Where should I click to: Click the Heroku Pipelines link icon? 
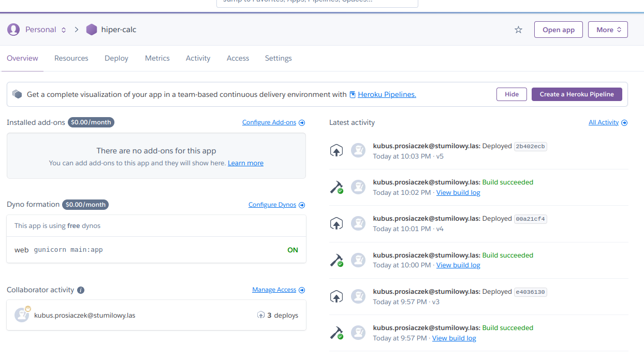353,94
